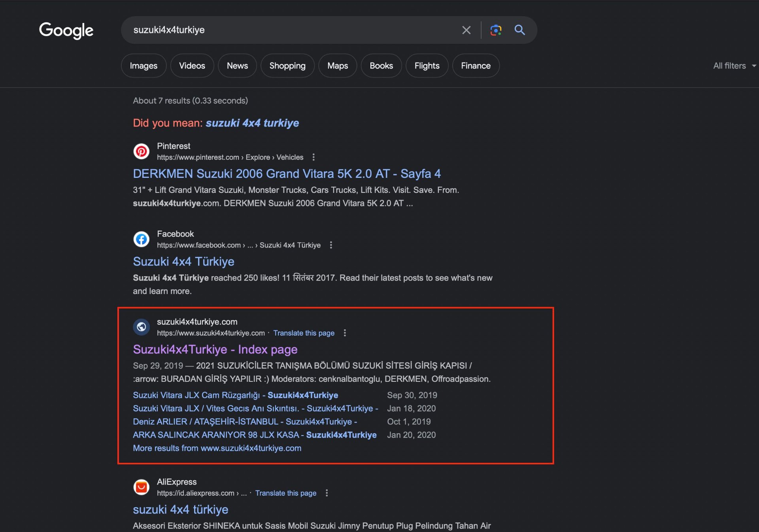This screenshot has height=532, width=759.
Task: Switch to the Flights tab
Action: point(427,66)
